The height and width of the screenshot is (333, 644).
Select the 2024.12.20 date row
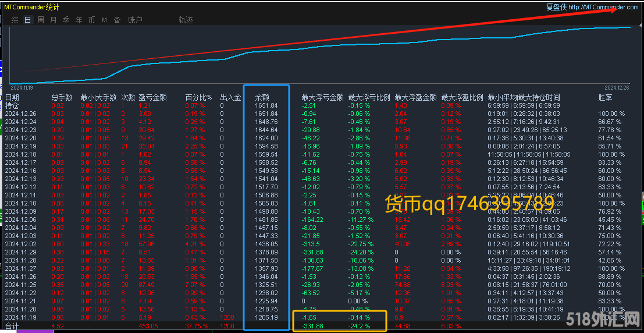coord(21,138)
